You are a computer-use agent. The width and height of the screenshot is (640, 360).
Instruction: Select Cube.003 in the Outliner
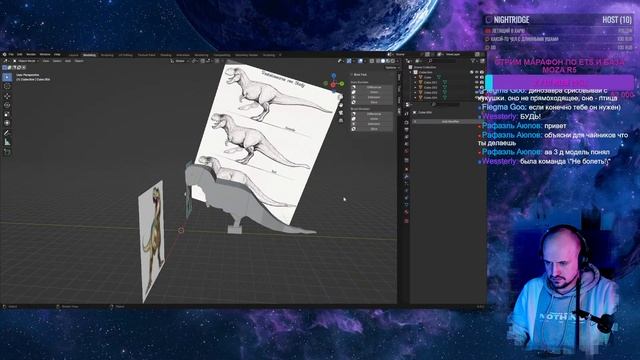(430, 92)
